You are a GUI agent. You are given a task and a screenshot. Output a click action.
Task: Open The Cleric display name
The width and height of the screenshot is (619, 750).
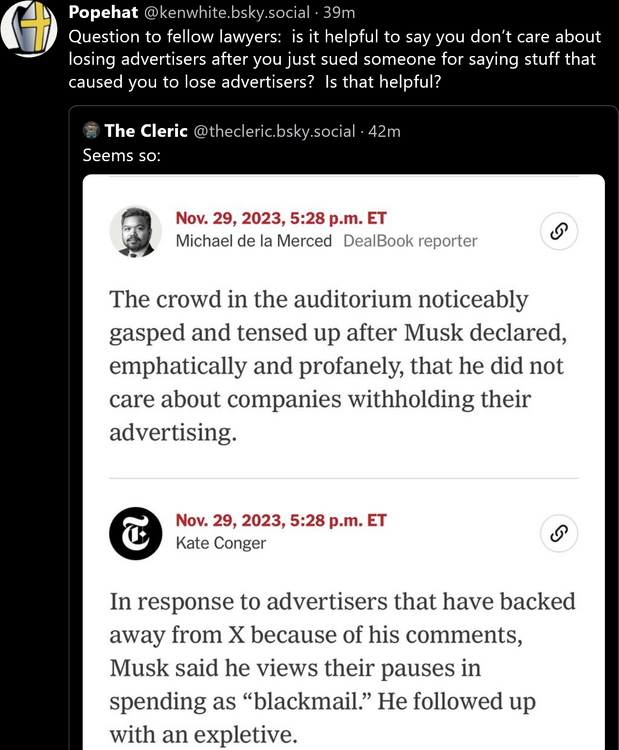coord(145,131)
